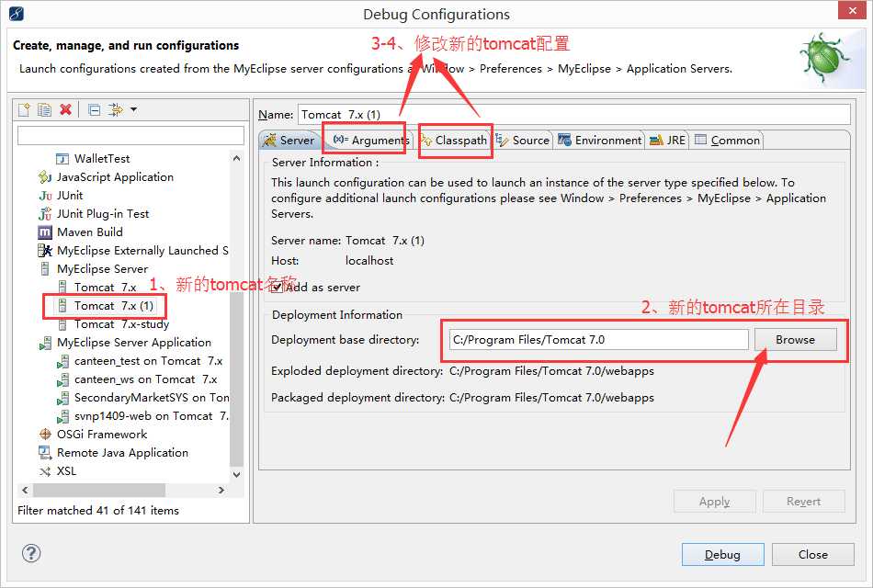
Task: Click the tree scroll down arrow
Action: tap(236, 475)
